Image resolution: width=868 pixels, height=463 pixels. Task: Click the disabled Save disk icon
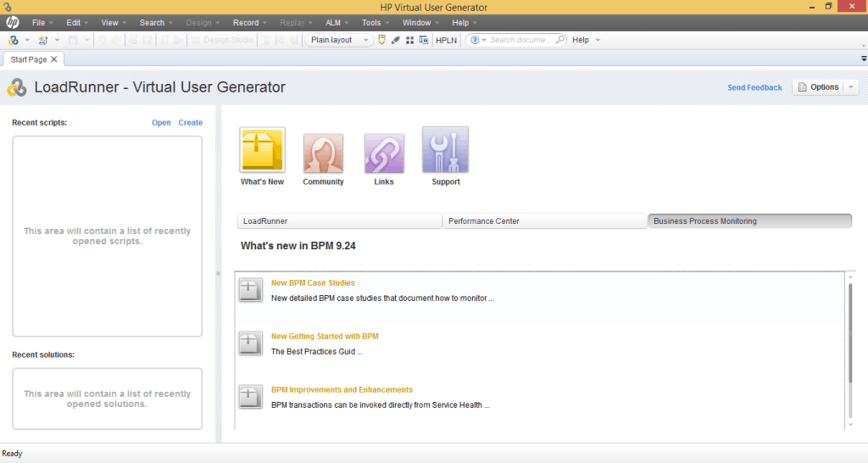[73, 40]
